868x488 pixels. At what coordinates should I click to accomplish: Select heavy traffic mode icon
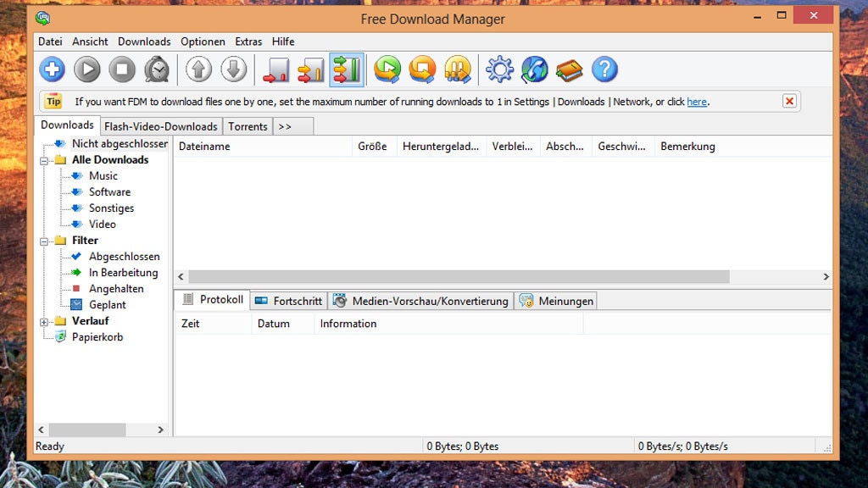pyautogui.click(x=347, y=70)
